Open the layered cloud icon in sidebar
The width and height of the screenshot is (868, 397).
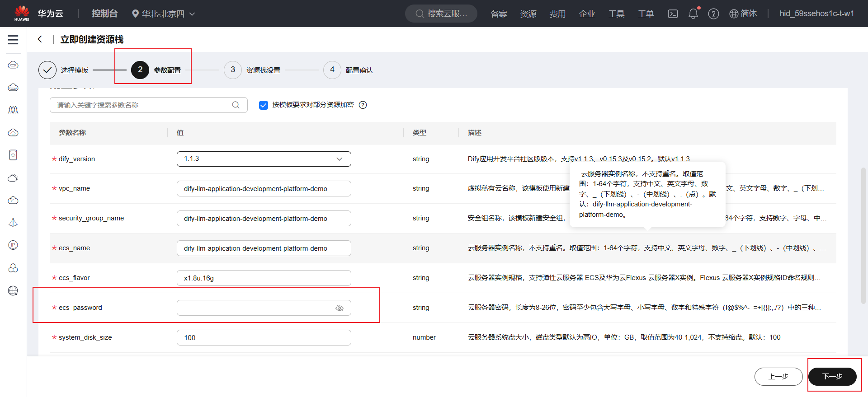click(13, 177)
